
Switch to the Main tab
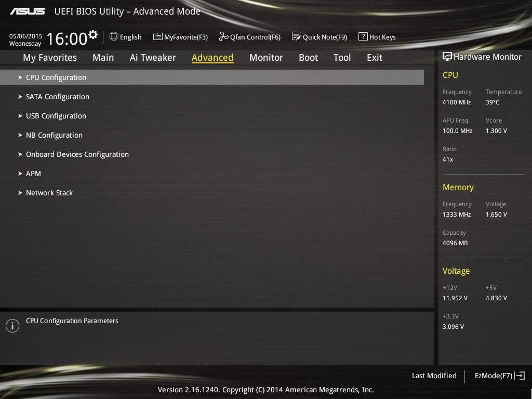pyautogui.click(x=103, y=58)
